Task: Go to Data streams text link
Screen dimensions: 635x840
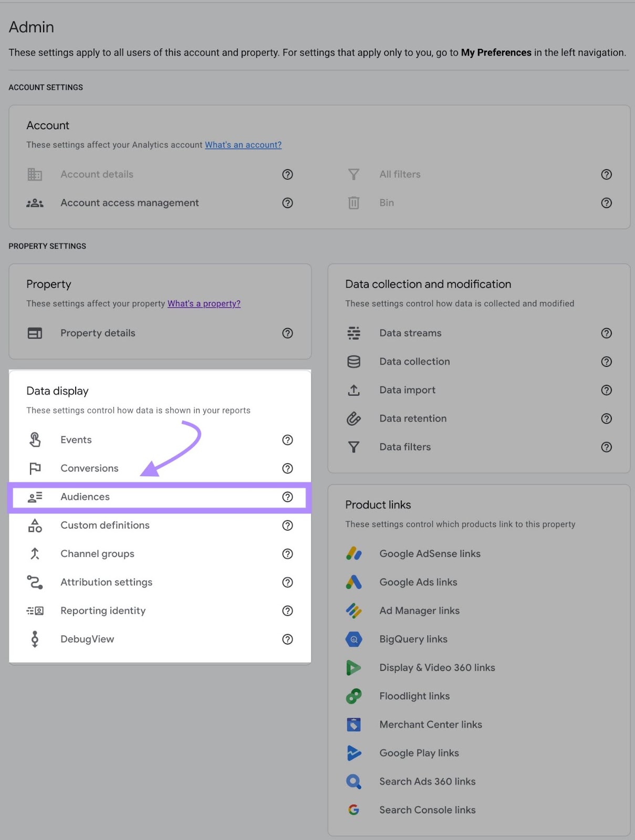Action: tap(410, 333)
